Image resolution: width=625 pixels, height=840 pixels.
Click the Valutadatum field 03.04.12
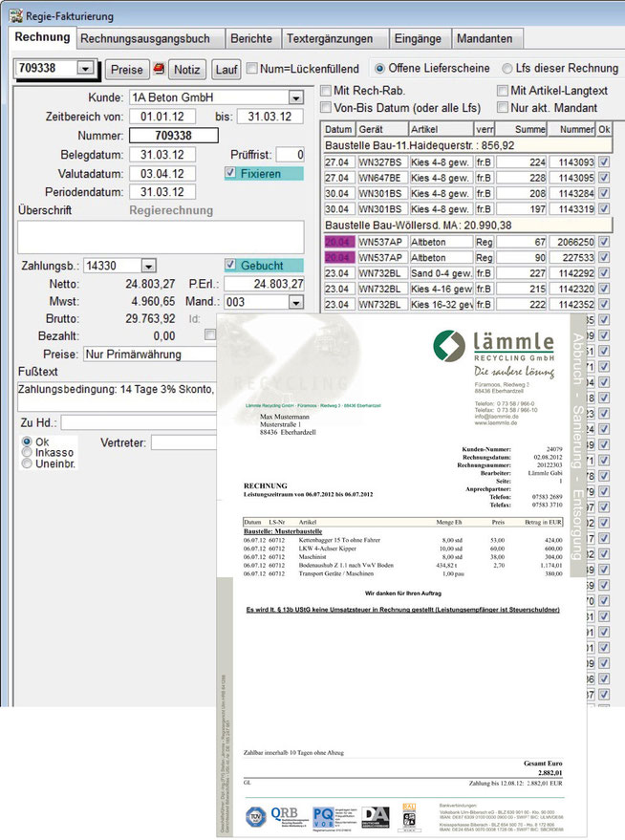click(x=162, y=174)
